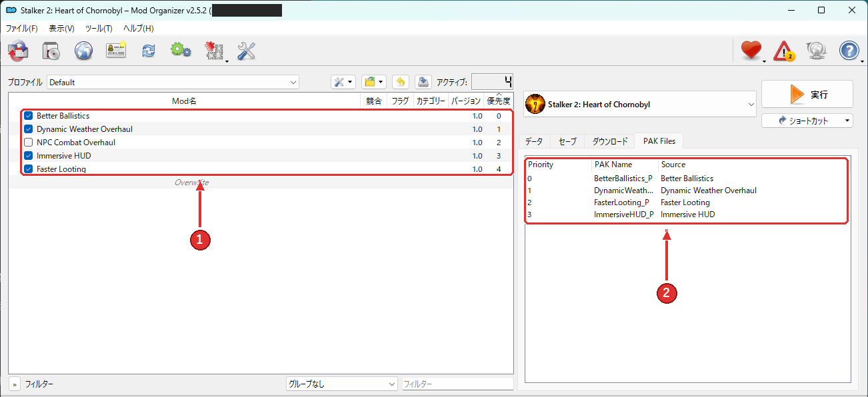Open the ツール(T) menu

click(x=99, y=29)
